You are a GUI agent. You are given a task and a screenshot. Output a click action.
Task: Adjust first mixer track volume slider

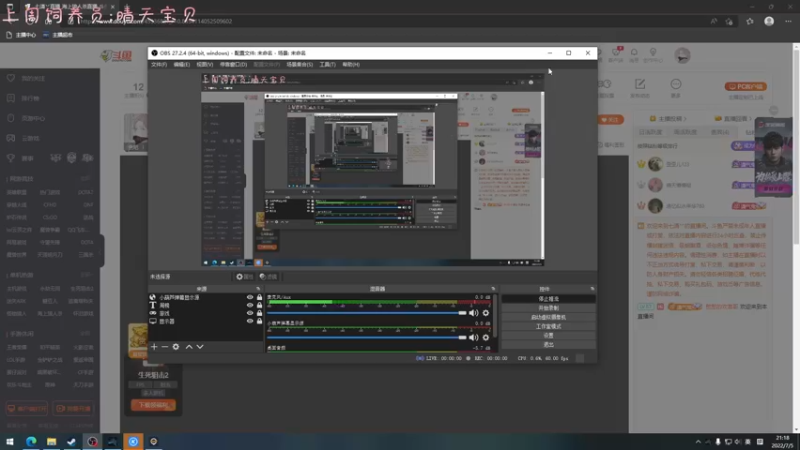(x=366, y=313)
